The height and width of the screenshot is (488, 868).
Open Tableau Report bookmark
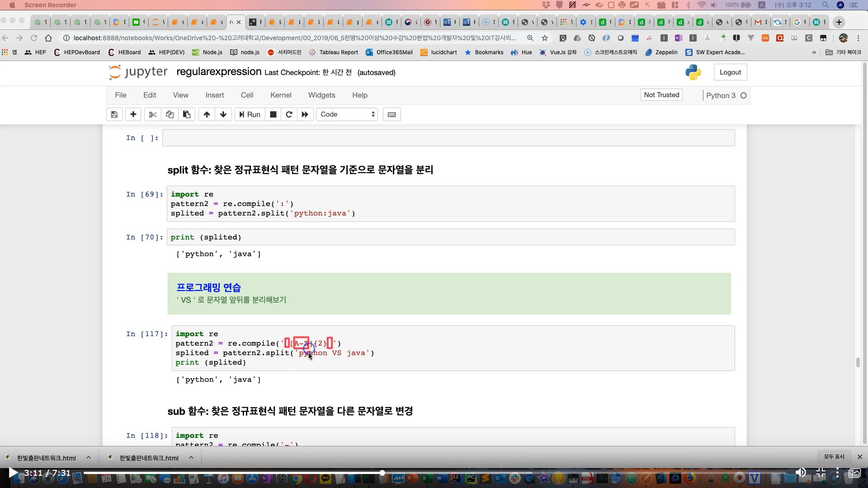pos(333,52)
